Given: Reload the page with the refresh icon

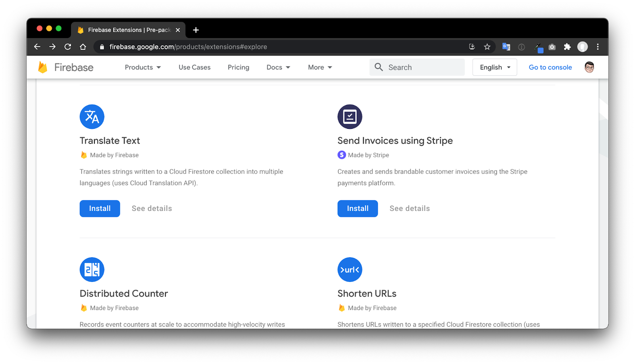Looking at the screenshot, I should tap(68, 47).
